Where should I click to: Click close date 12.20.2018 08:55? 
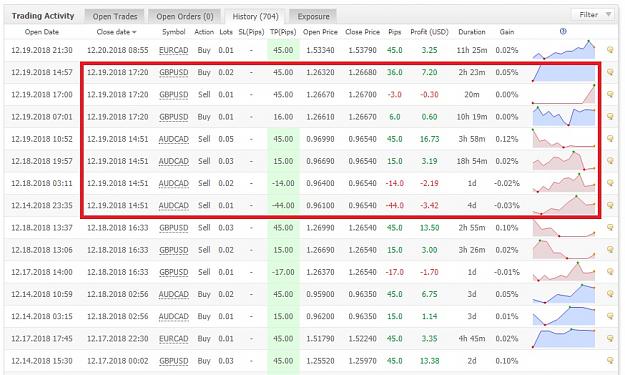point(118,50)
